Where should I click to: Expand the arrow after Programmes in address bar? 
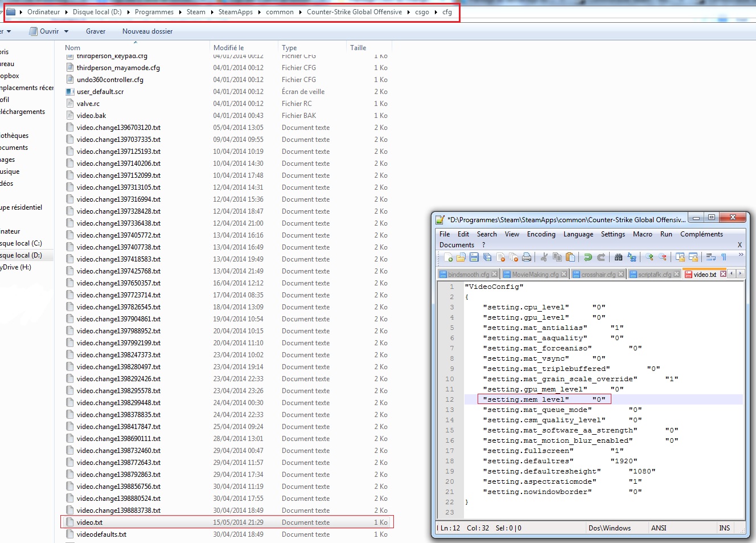(x=180, y=12)
